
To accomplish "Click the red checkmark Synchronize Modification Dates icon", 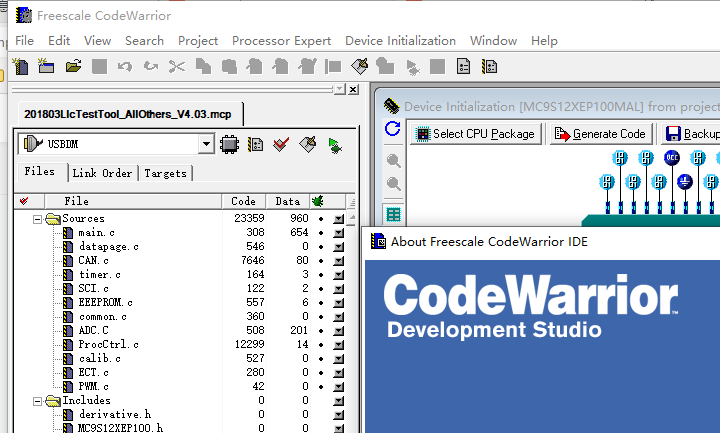I will click(281, 145).
